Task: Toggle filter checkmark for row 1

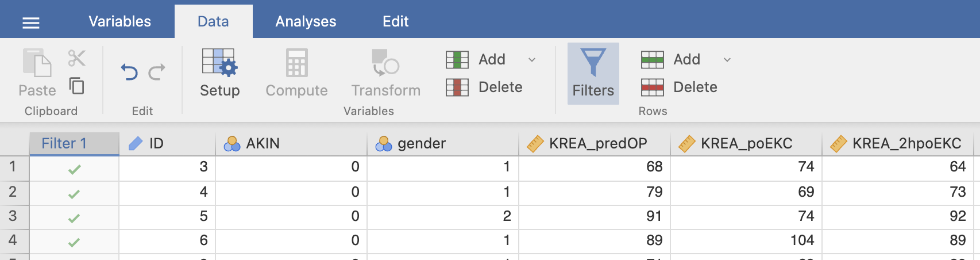Action: (x=74, y=169)
